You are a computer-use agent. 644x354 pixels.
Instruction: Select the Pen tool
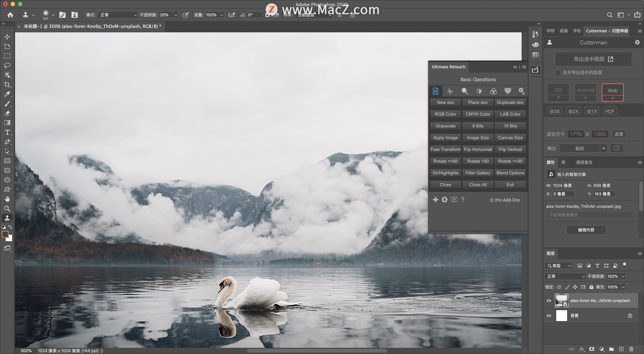pos(7,142)
